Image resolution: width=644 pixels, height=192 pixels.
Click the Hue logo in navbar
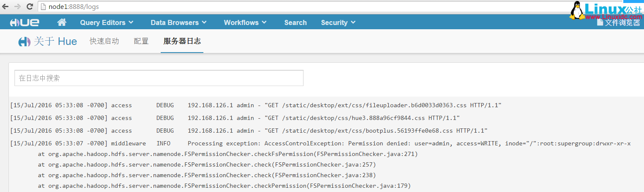[x=25, y=22]
